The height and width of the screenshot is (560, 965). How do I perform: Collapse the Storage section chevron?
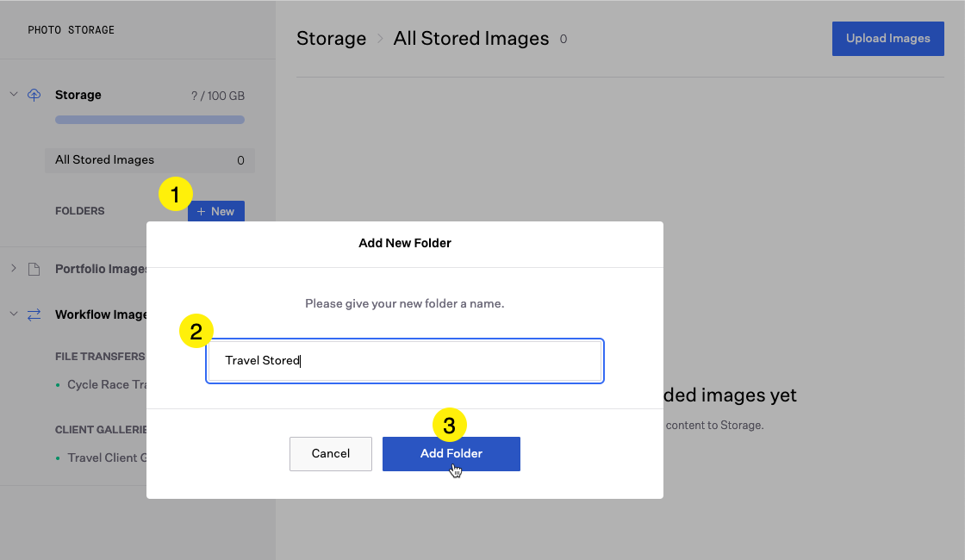14,94
